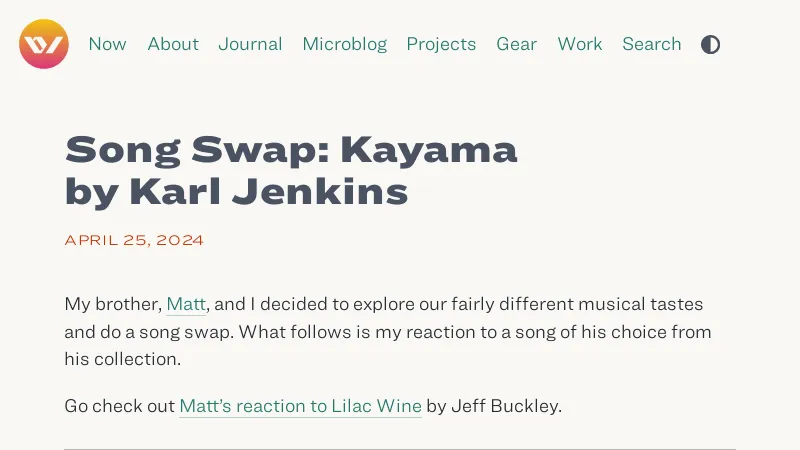Navigate to Microblog
Screen dimensions: 800x450
pyautogui.click(x=344, y=44)
